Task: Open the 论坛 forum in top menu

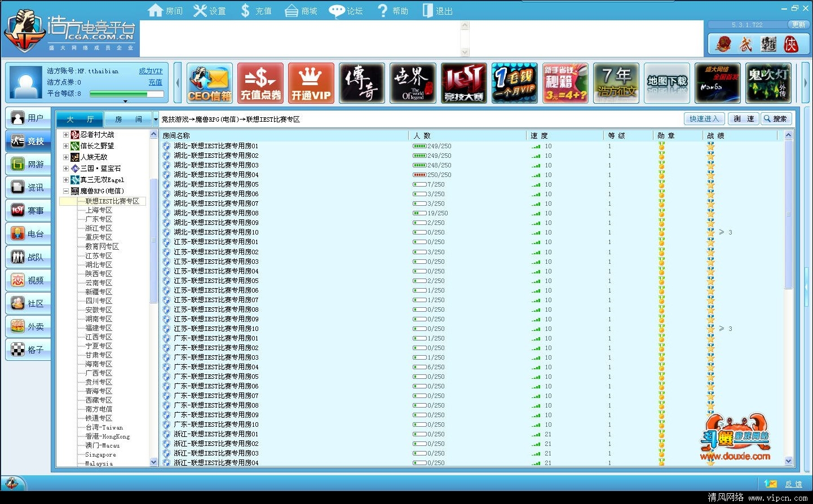Action: pos(346,11)
